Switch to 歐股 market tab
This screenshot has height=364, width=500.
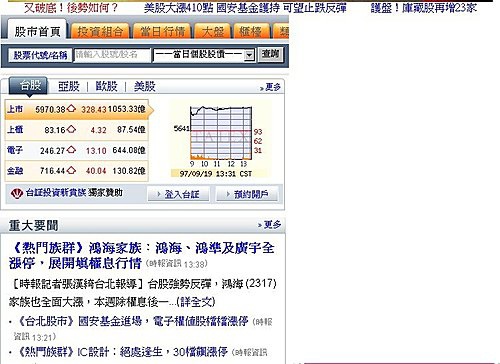(106, 86)
